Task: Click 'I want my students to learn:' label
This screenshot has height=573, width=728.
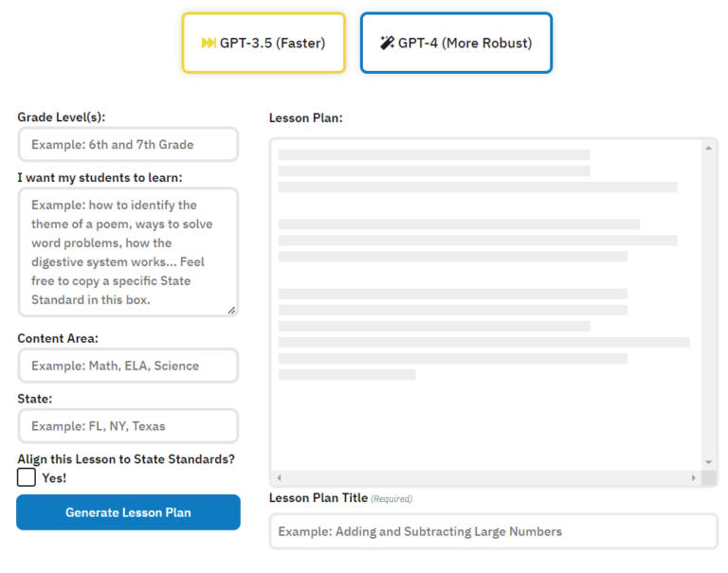Action: (100, 178)
